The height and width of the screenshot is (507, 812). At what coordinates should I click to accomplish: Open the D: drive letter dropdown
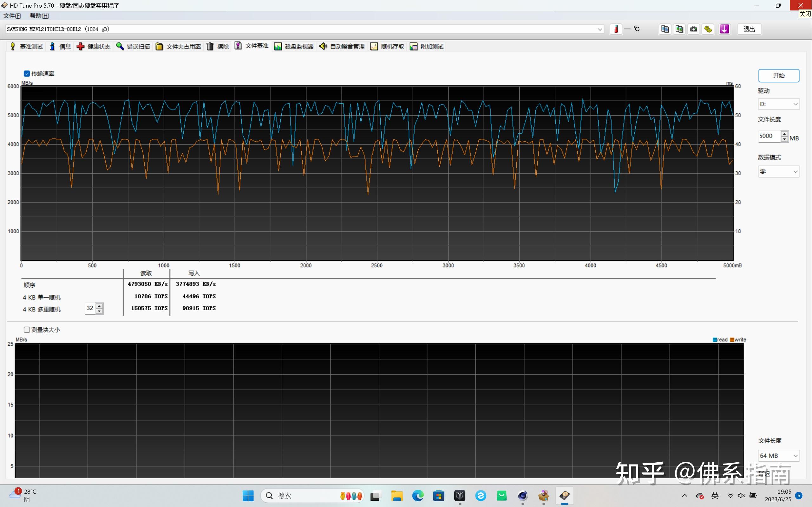[778, 104]
